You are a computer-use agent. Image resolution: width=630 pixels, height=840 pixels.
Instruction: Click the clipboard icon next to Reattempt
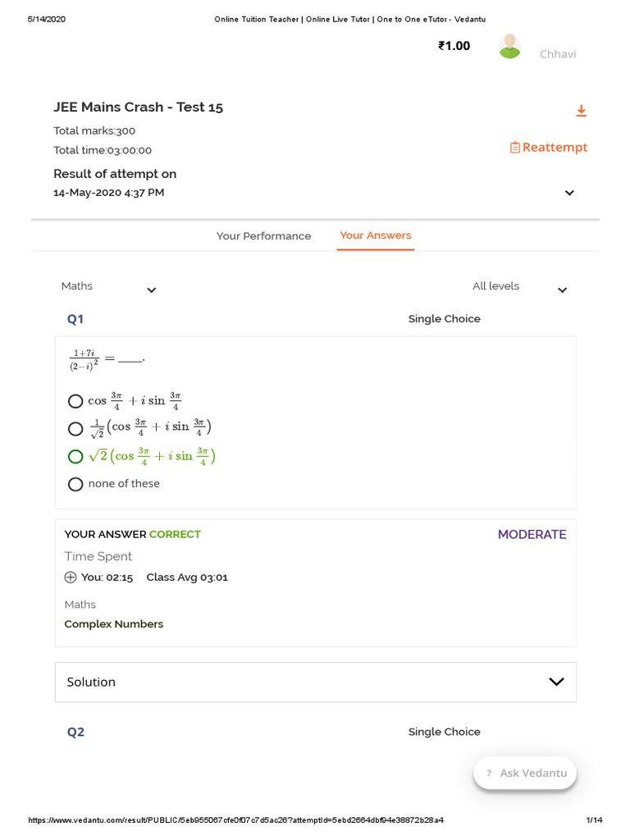514,148
